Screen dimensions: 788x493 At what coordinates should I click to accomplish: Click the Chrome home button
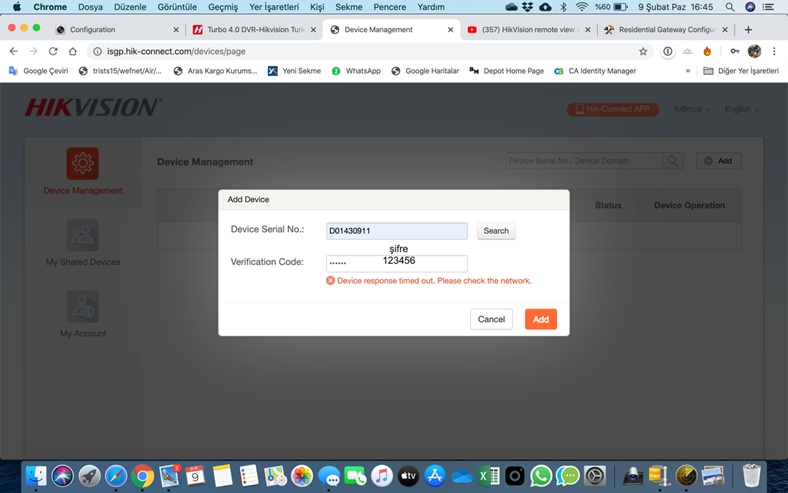(73, 51)
